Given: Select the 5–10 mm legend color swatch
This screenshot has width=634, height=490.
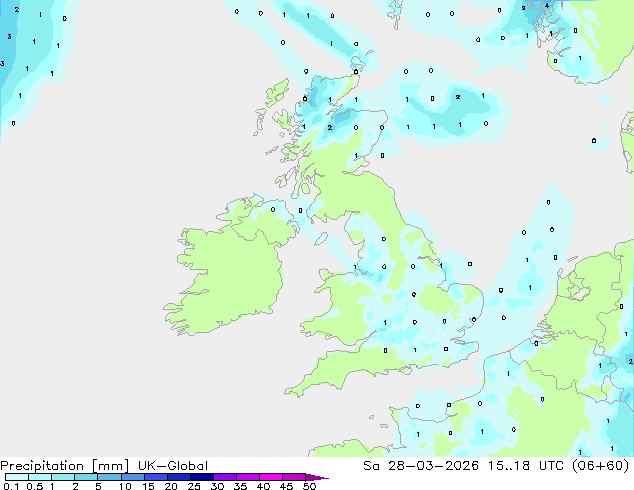Looking at the screenshot, I should (109, 477).
